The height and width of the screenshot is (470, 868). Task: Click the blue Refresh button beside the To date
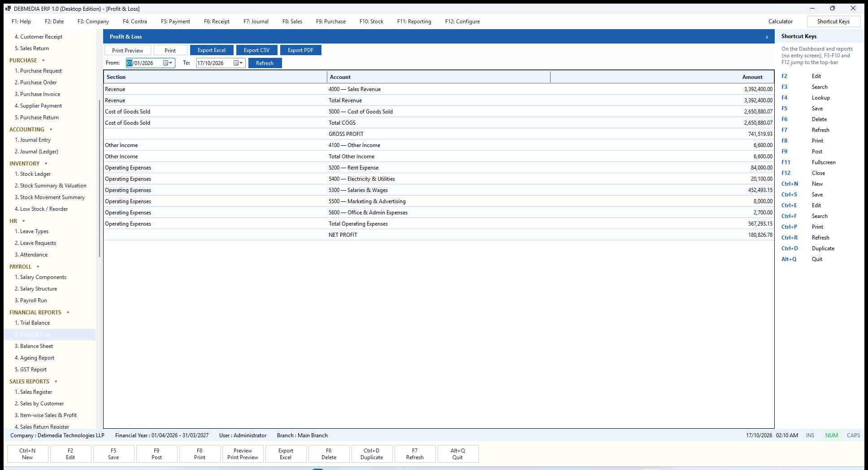tap(265, 63)
